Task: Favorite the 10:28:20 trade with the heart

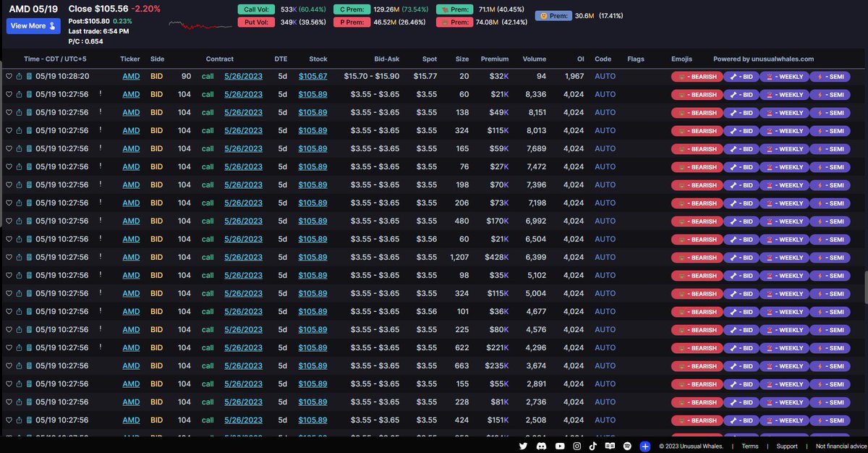Action: pyautogui.click(x=9, y=76)
